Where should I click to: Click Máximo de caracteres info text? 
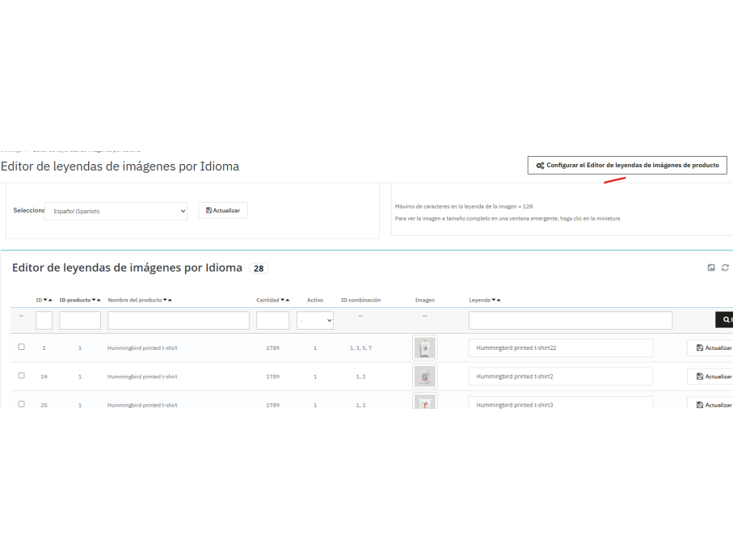pyautogui.click(x=464, y=206)
